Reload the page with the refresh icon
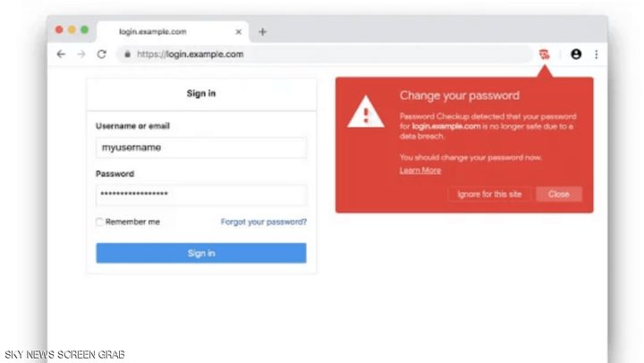 (102, 55)
